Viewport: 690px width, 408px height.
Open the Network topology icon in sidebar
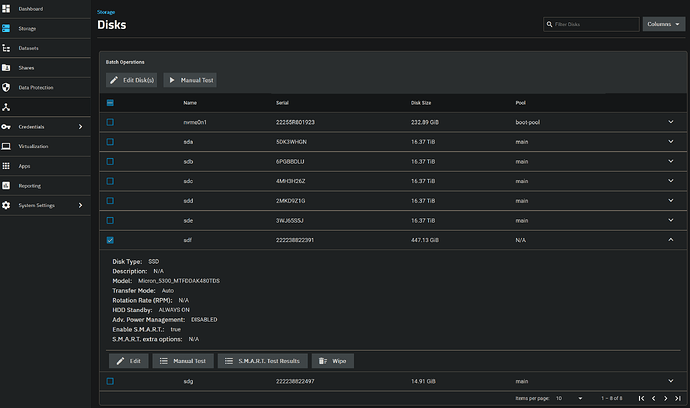click(6, 107)
